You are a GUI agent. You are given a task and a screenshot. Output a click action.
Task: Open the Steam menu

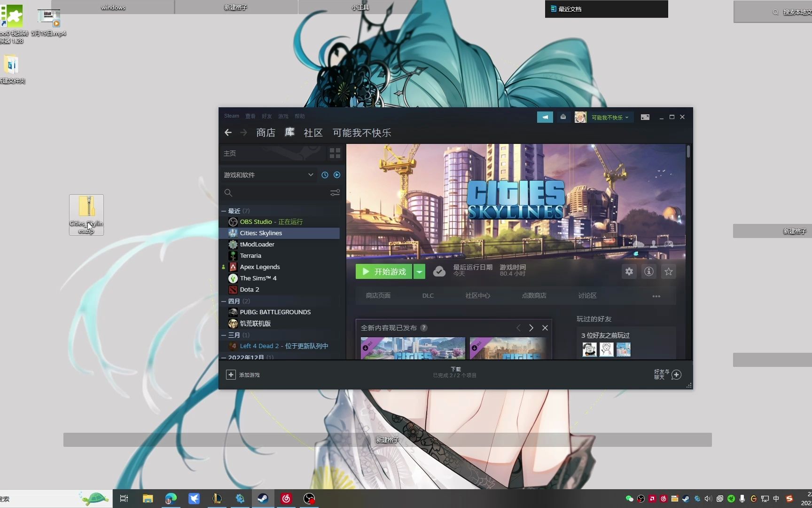pyautogui.click(x=231, y=116)
